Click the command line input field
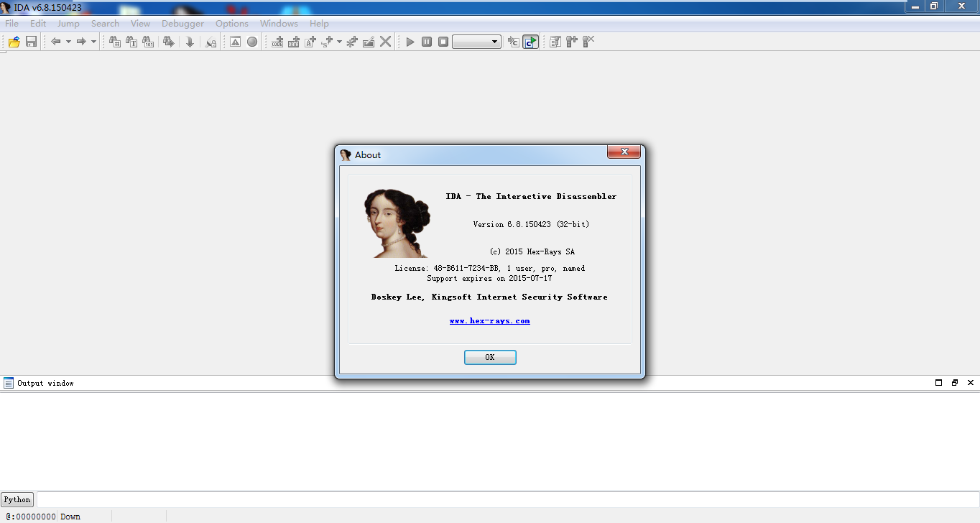980x523 pixels. [x=503, y=499]
